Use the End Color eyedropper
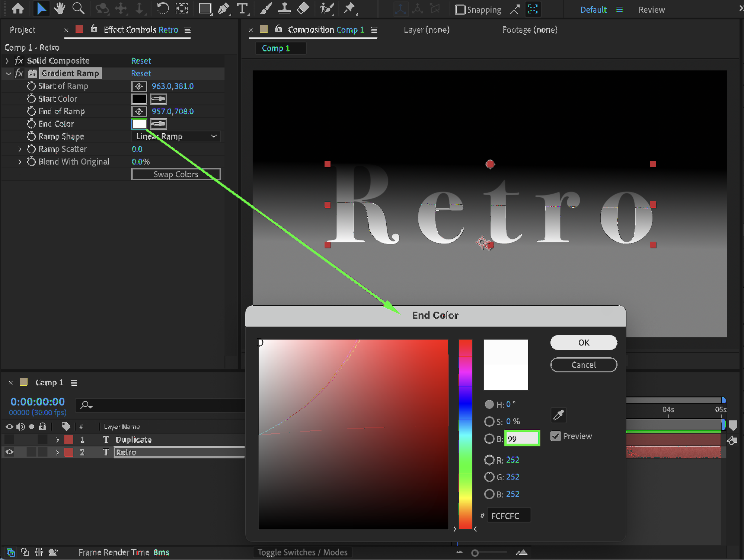 point(158,124)
